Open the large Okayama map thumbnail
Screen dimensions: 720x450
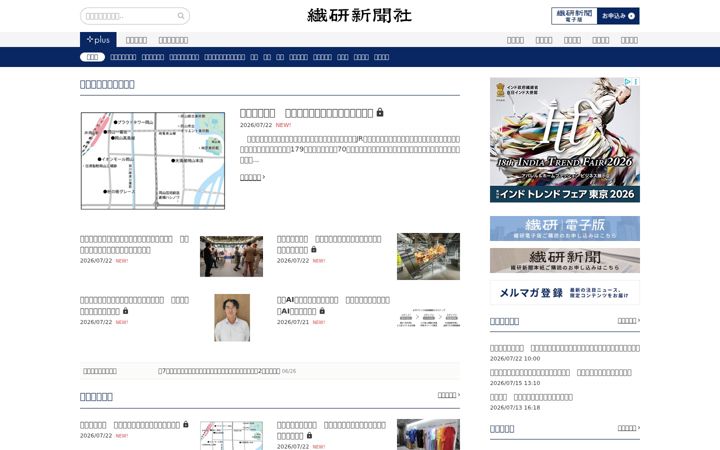[x=153, y=161]
